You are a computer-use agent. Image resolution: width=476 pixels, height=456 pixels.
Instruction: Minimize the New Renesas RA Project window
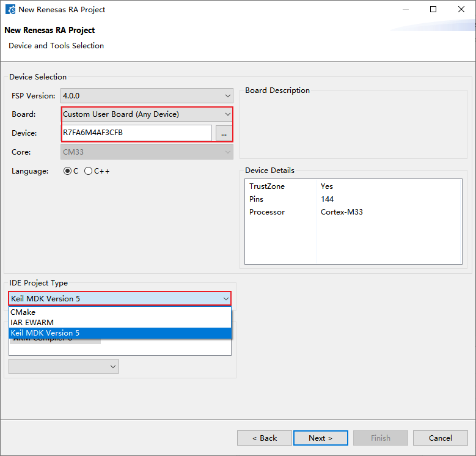(x=406, y=9)
